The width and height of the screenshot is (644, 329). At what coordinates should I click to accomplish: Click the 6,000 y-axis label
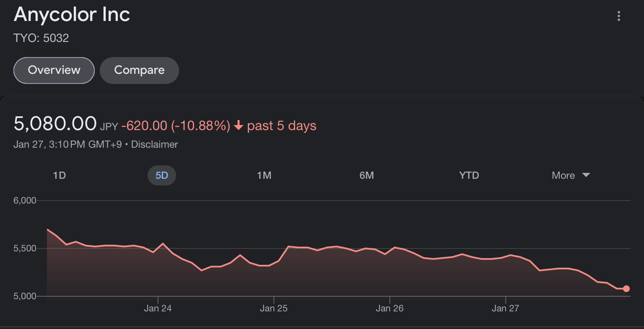25,201
